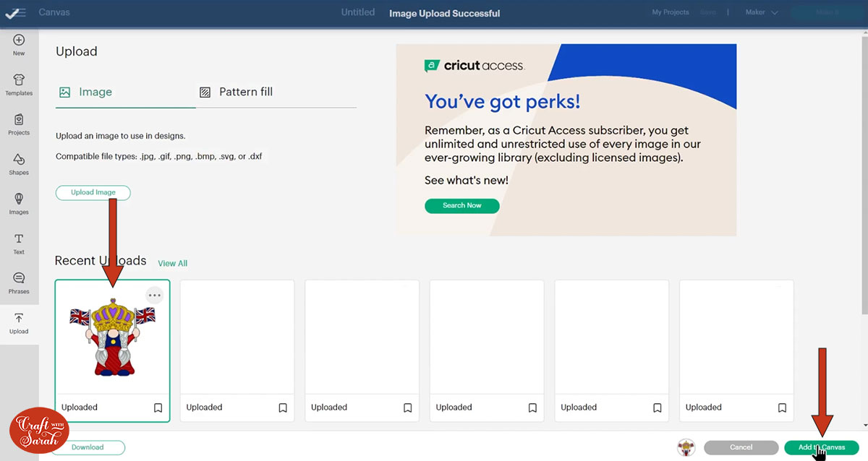Click the View All uploads link
The image size is (868, 461).
pyautogui.click(x=173, y=263)
